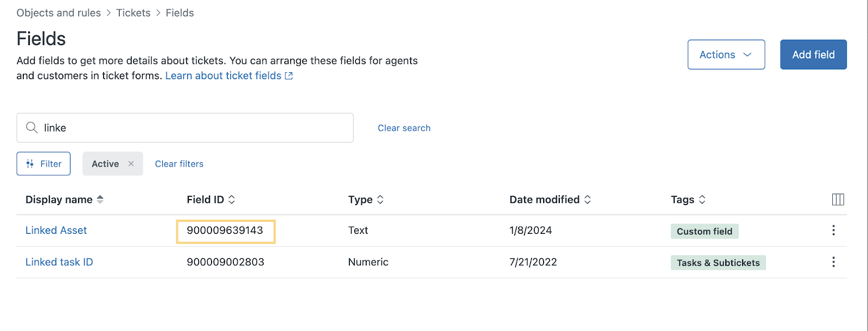Open the Filter panel button
This screenshot has height=331, width=868.
[43, 164]
